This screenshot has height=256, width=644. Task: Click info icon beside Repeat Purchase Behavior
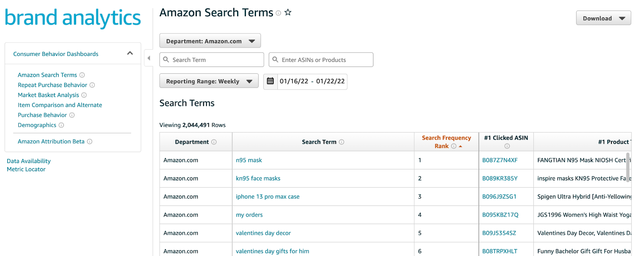92,85
